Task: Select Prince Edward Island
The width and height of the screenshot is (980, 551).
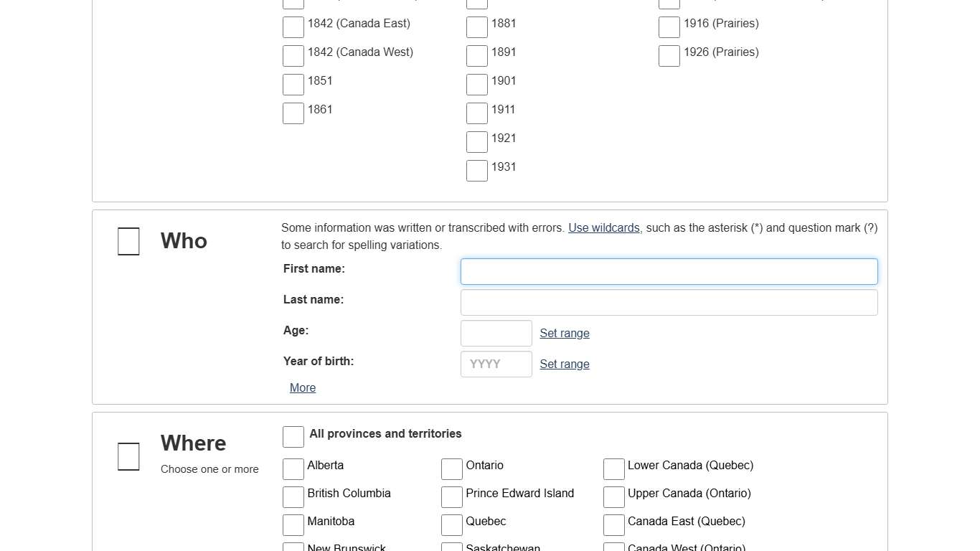Action: pos(451,496)
